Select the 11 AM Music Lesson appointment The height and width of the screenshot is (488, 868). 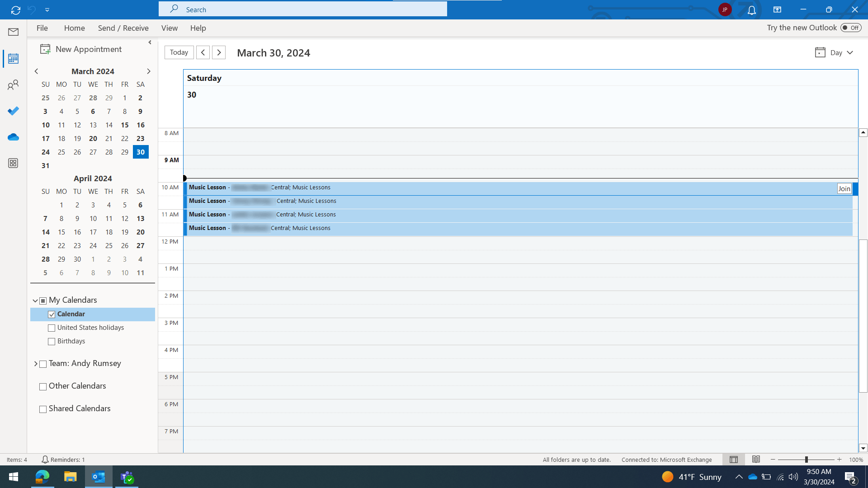(518, 216)
